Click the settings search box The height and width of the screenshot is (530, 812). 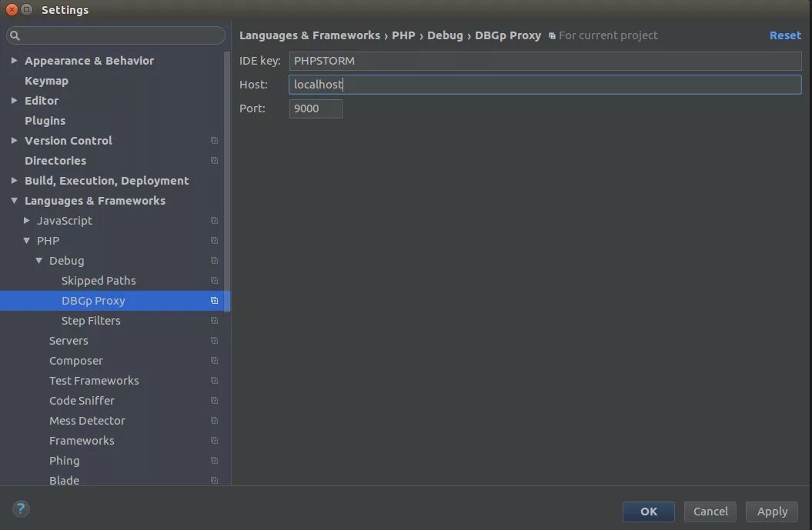point(115,35)
